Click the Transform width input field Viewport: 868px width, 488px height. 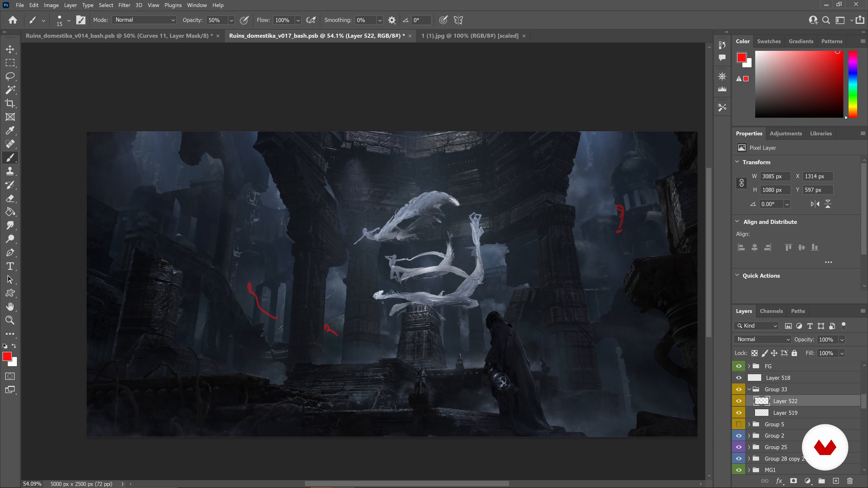775,176
